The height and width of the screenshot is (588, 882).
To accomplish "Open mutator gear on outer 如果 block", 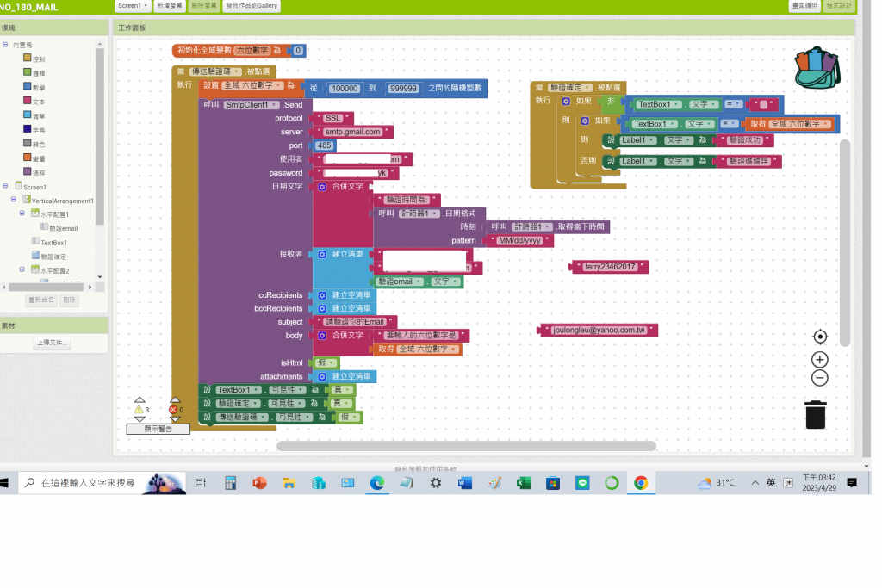I will 567,102.
